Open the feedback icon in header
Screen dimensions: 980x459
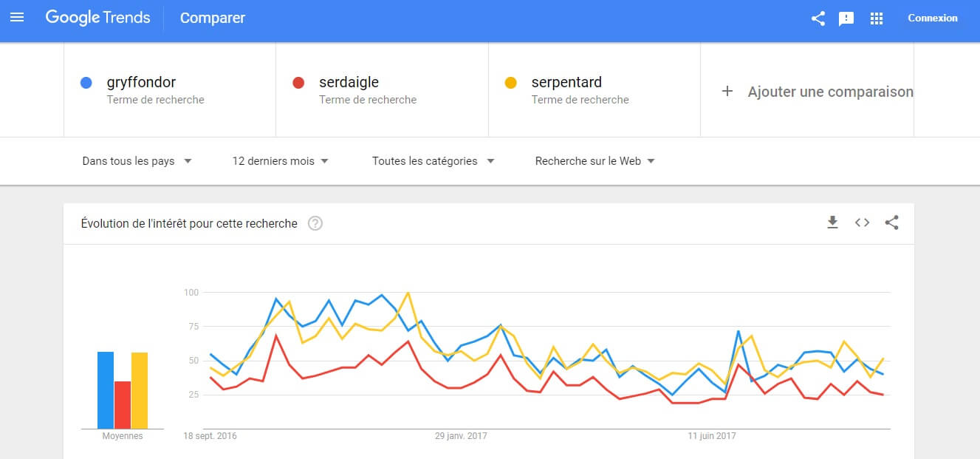coord(846,18)
